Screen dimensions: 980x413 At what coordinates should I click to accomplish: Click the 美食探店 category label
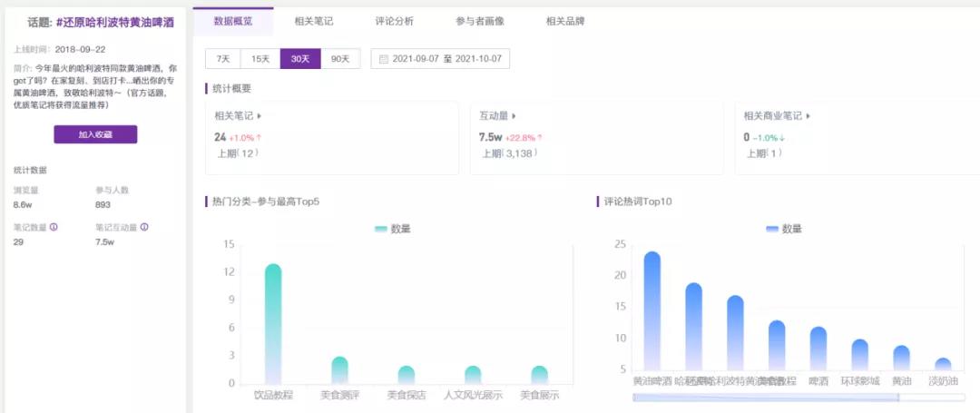tap(407, 395)
